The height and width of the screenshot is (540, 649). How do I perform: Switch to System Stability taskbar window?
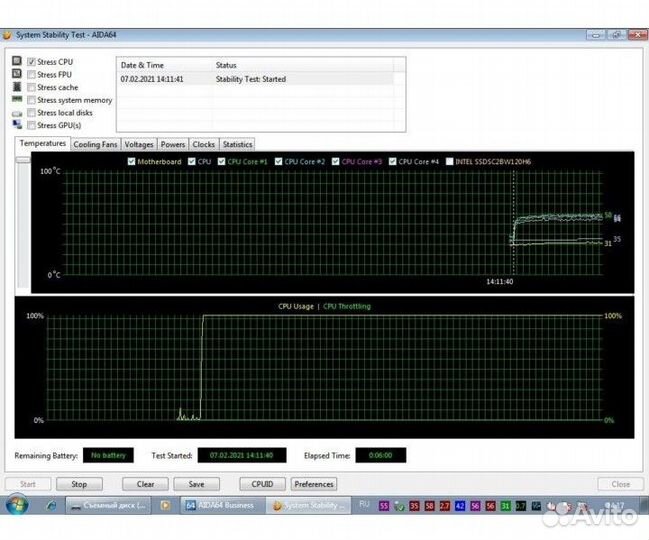click(x=308, y=506)
